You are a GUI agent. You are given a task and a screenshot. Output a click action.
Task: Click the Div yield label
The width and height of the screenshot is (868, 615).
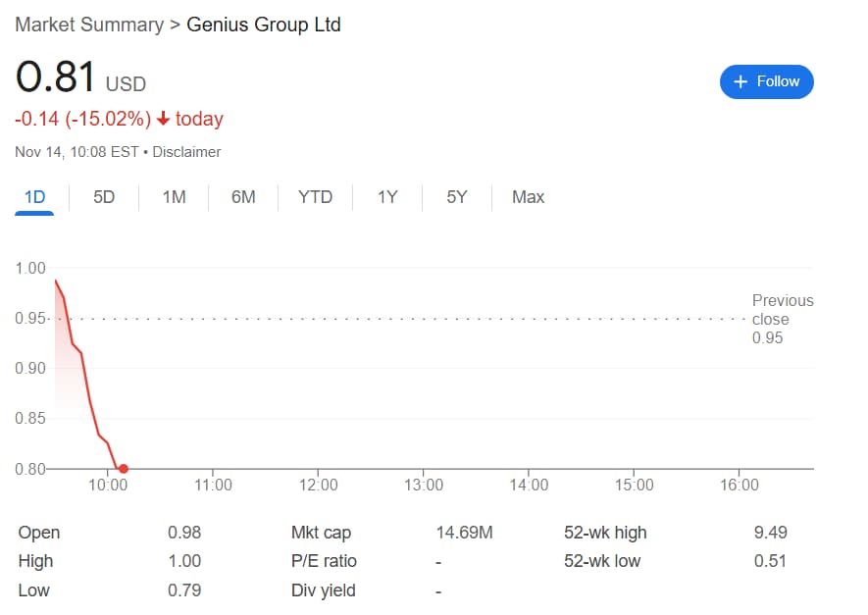pos(324,590)
